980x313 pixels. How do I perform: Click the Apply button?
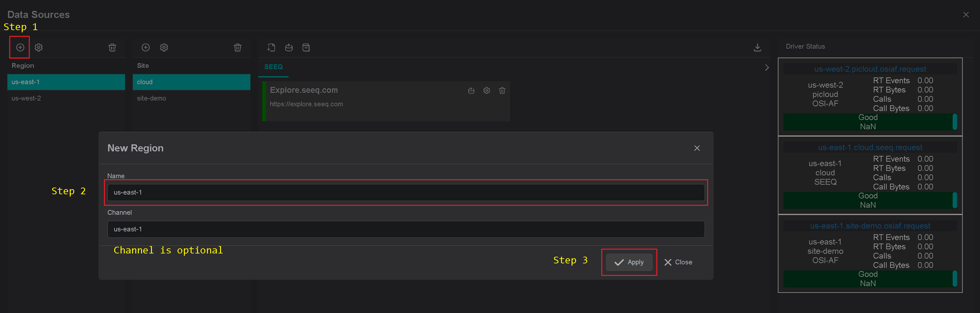click(x=629, y=262)
